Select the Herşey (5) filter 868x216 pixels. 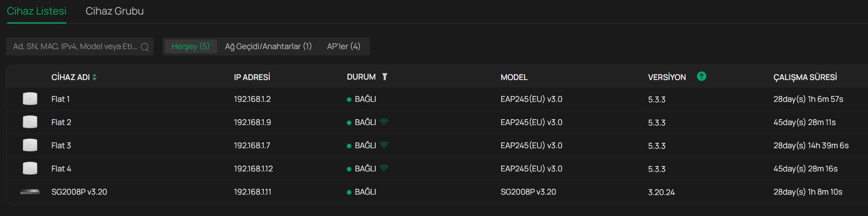(x=191, y=46)
